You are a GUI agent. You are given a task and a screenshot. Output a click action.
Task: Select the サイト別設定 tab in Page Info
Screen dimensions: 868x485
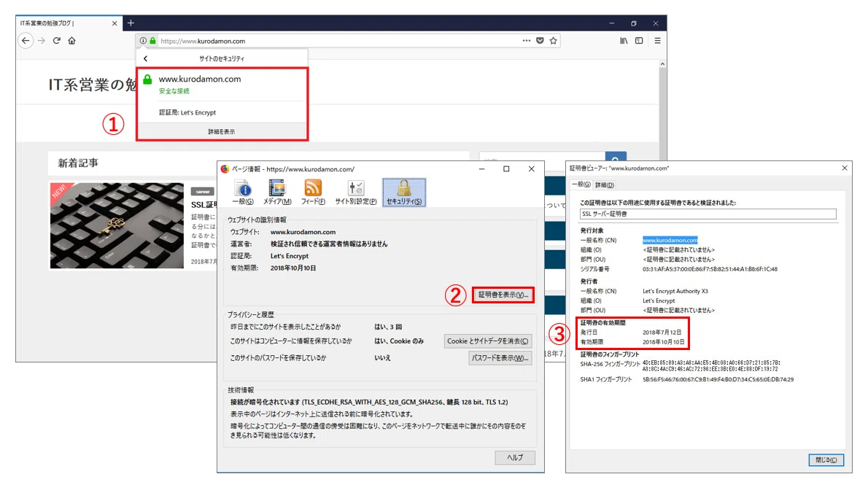[x=356, y=192]
